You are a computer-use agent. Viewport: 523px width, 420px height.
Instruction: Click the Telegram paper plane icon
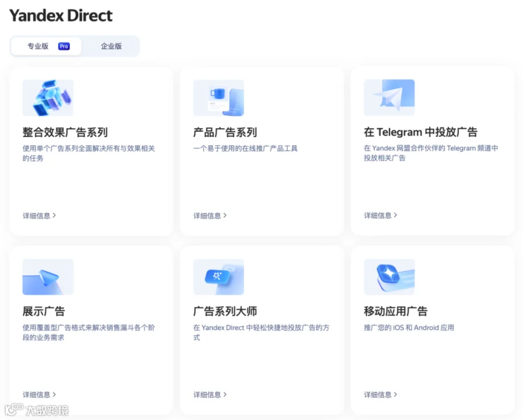click(x=389, y=98)
